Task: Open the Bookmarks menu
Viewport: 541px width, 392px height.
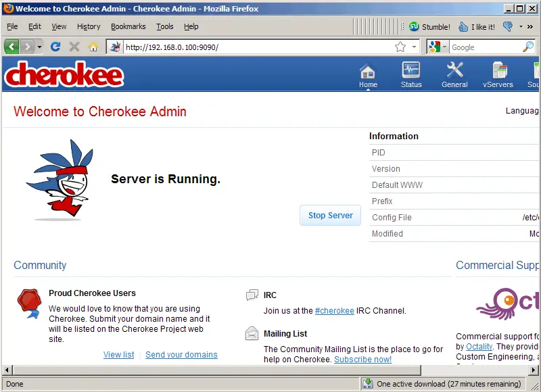Action: click(128, 26)
